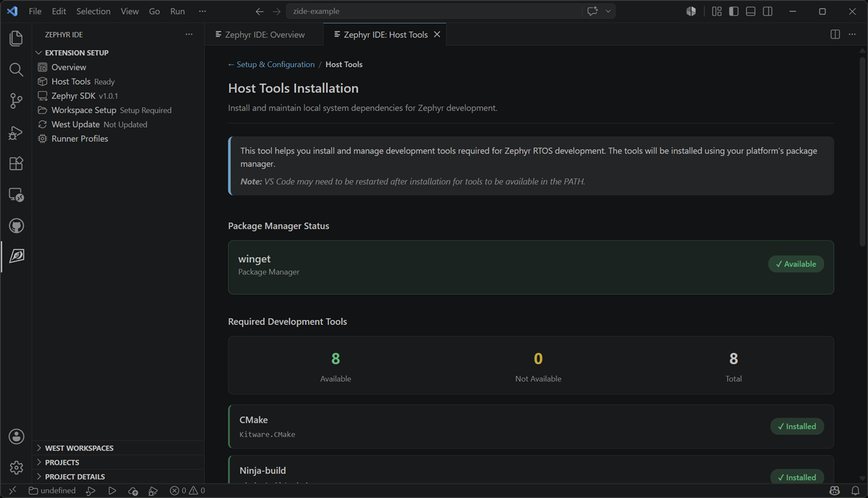The image size is (868, 498).
Task: Select Overview in Extension Setup tree
Action: coord(118,67)
